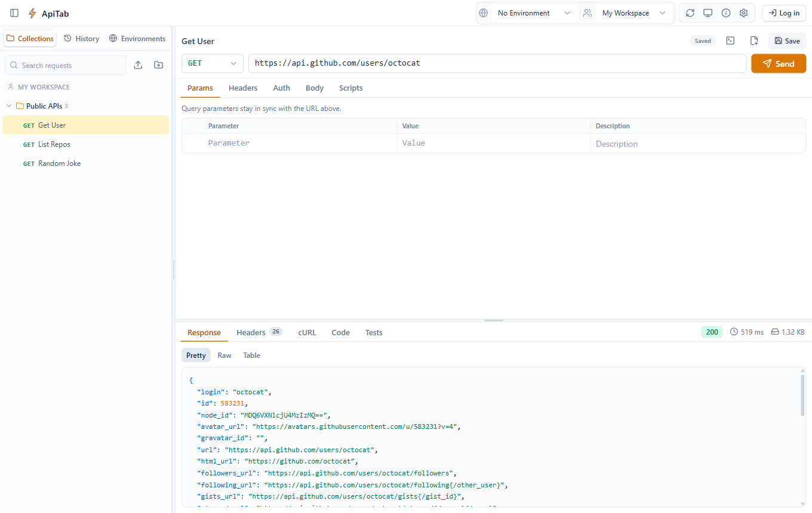Click the parameter Value input cell
This screenshot has width=812, height=513.
494,143
